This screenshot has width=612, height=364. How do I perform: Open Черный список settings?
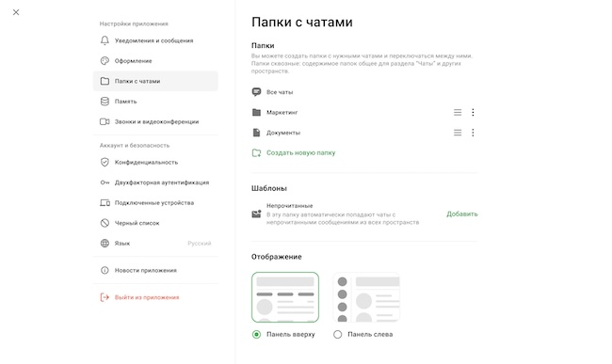155,223
